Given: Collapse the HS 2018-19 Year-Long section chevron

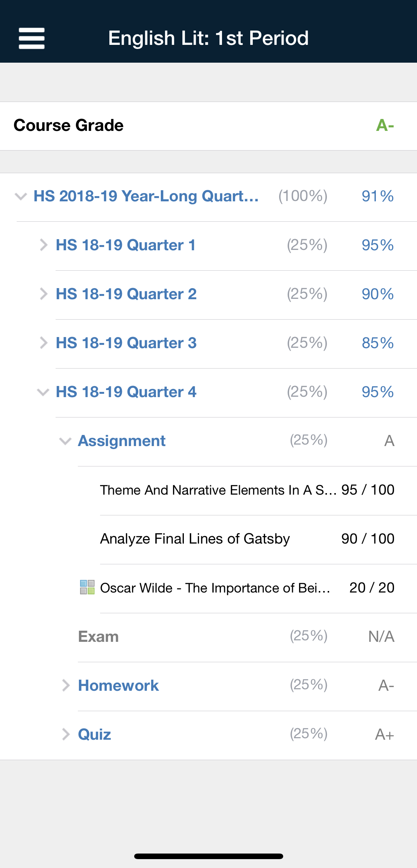Looking at the screenshot, I should click(x=20, y=196).
